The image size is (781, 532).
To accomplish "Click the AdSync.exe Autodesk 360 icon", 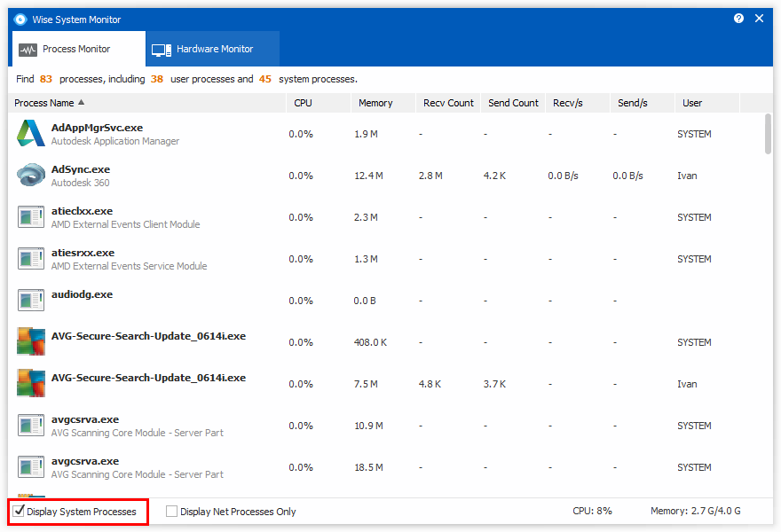I will [31, 176].
